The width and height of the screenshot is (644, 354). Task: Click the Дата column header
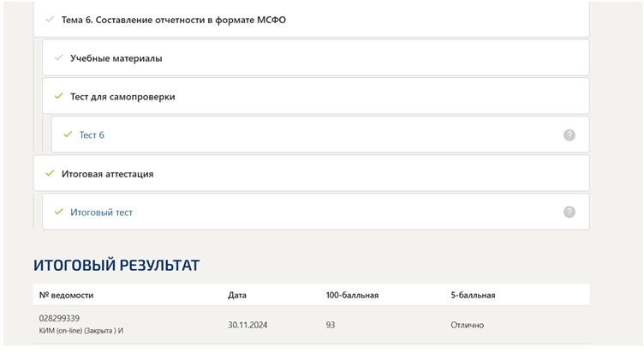pyautogui.click(x=237, y=295)
